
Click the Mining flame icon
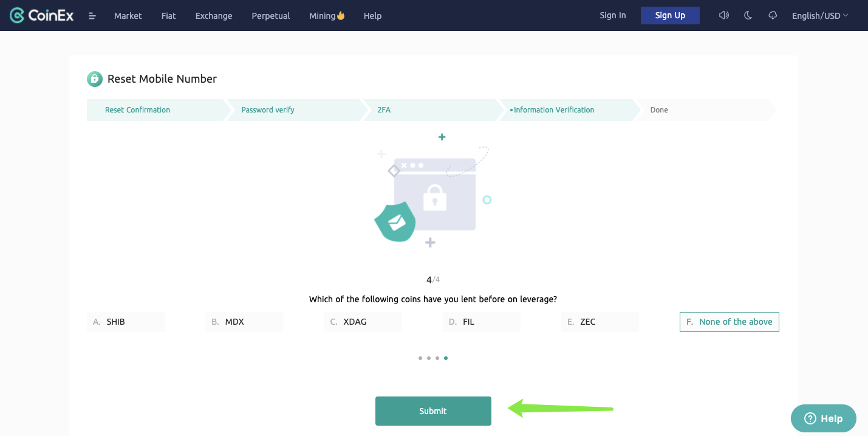point(340,15)
